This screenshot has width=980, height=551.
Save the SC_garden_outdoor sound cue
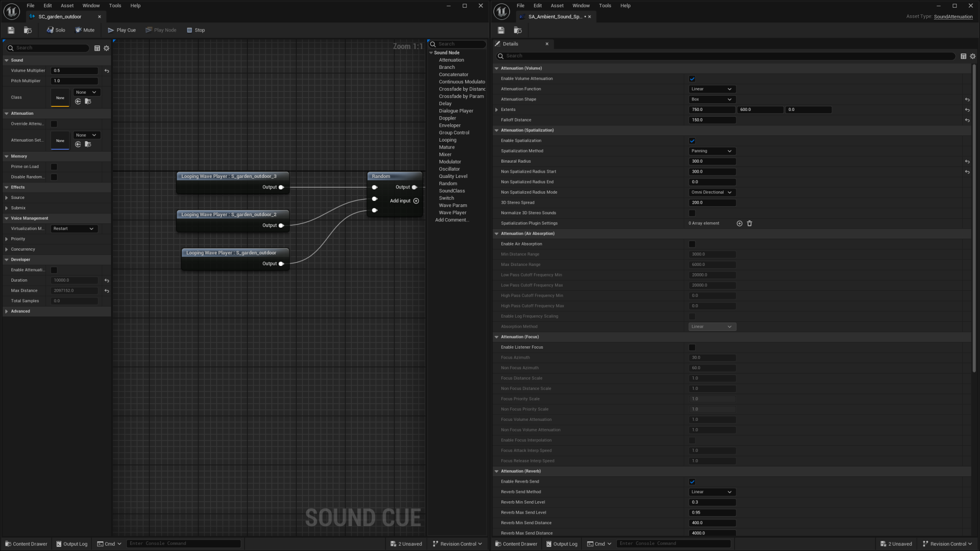pyautogui.click(x=11, y=30)
